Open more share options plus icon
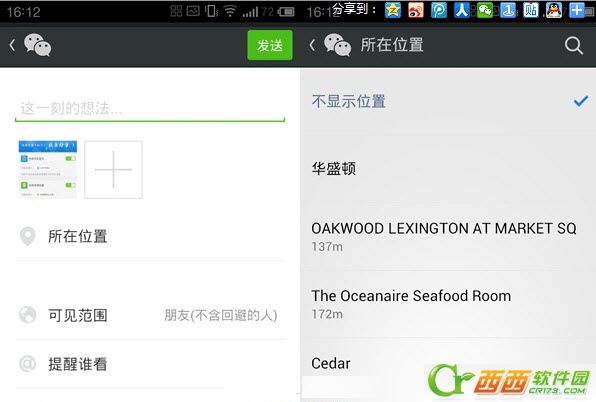The image size is (596, 402). (x=577, y=10)
